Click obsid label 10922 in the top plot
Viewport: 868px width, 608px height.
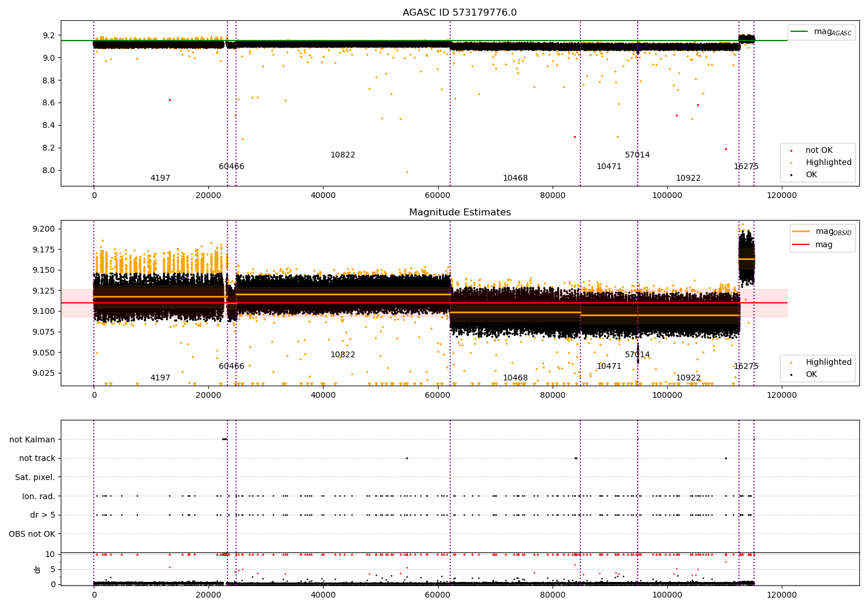688,178
